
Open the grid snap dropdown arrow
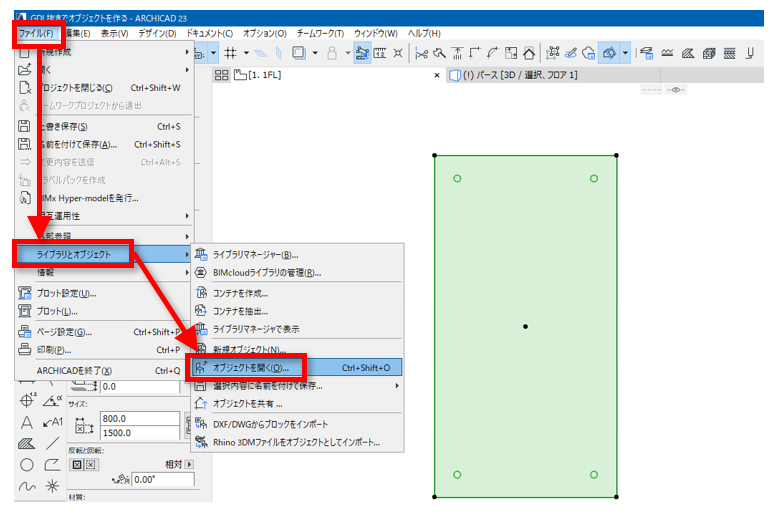[x=246, y=53]
